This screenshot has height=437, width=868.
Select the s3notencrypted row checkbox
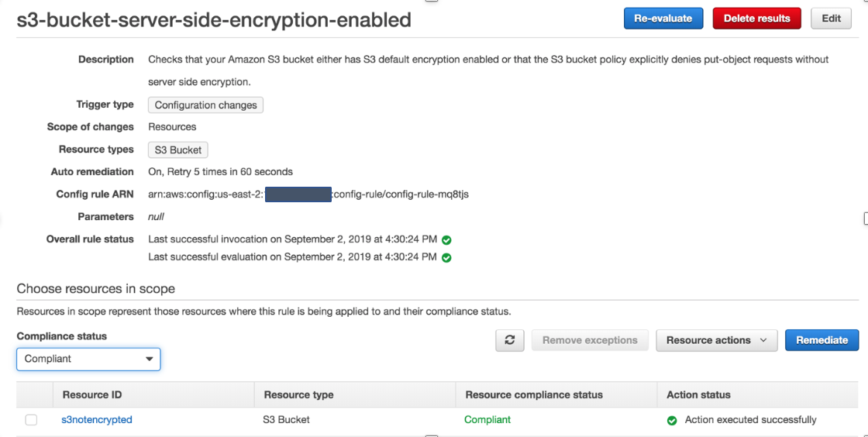pos(31,420)
